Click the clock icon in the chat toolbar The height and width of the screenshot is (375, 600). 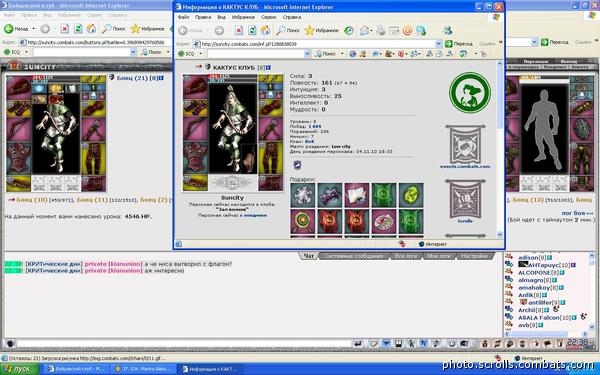[x=452, y=343]
